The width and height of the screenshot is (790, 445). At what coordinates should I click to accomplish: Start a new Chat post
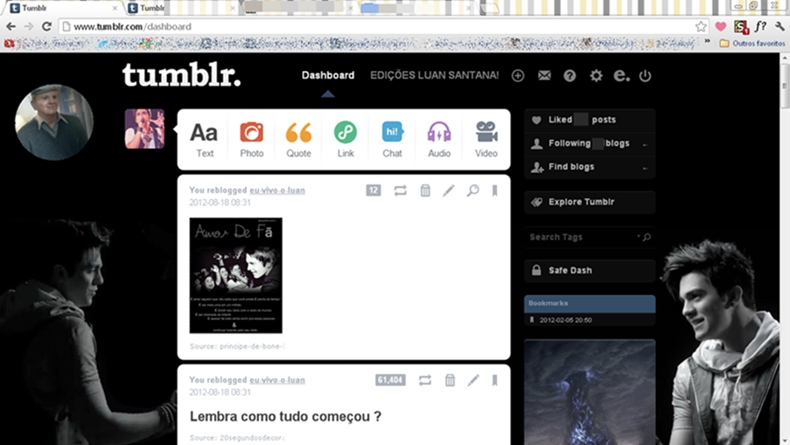[392, 140]
